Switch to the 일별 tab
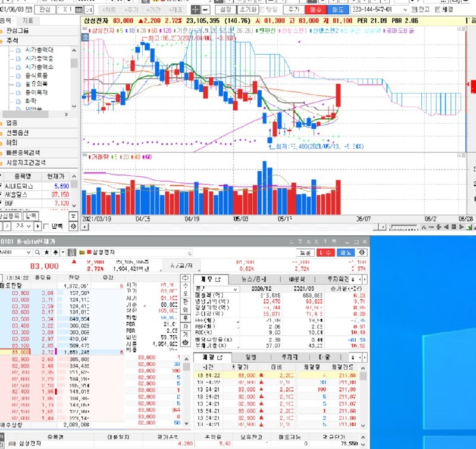This screenshot has width=476, height=449. (250, 357)
